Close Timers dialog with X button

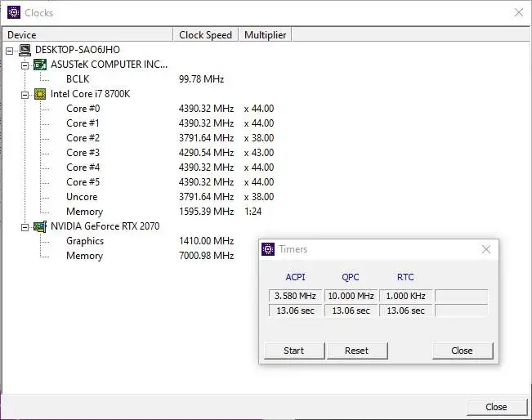click(x=486, y=249)
